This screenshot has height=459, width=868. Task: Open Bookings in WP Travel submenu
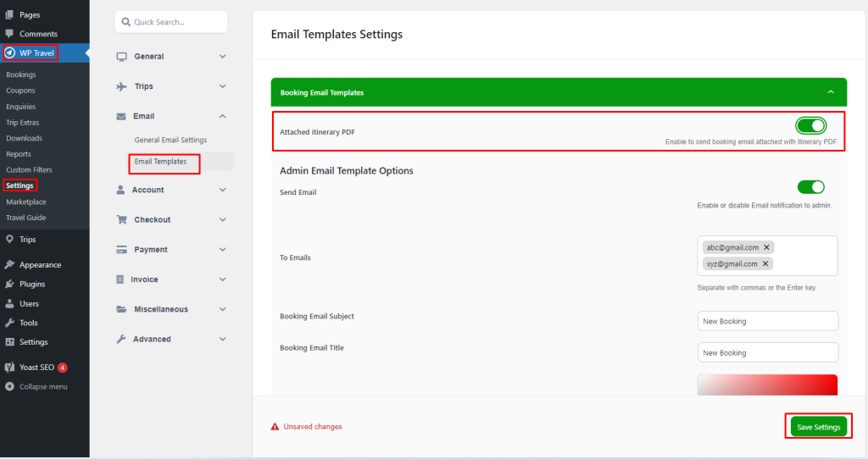coord(21,75)
